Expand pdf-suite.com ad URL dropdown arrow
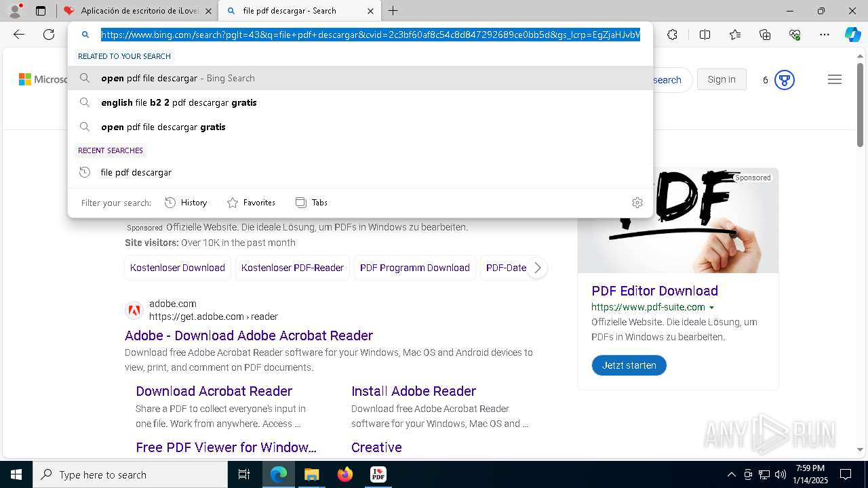Image resolution: width=868 pixels, height=488 pixels. click(711, 308)
